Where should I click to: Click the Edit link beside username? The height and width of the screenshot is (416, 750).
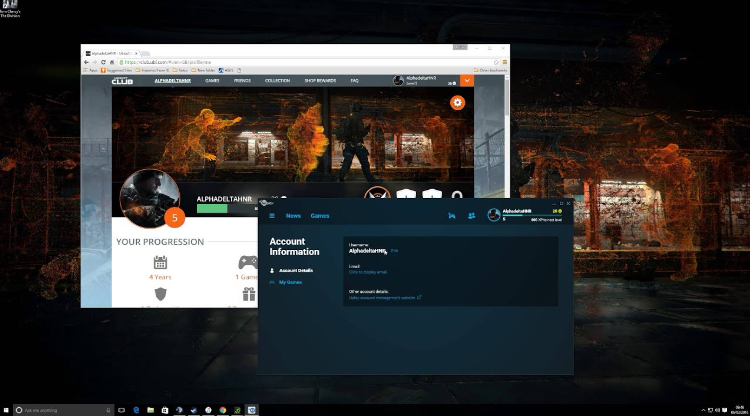[x=395, y=251]
